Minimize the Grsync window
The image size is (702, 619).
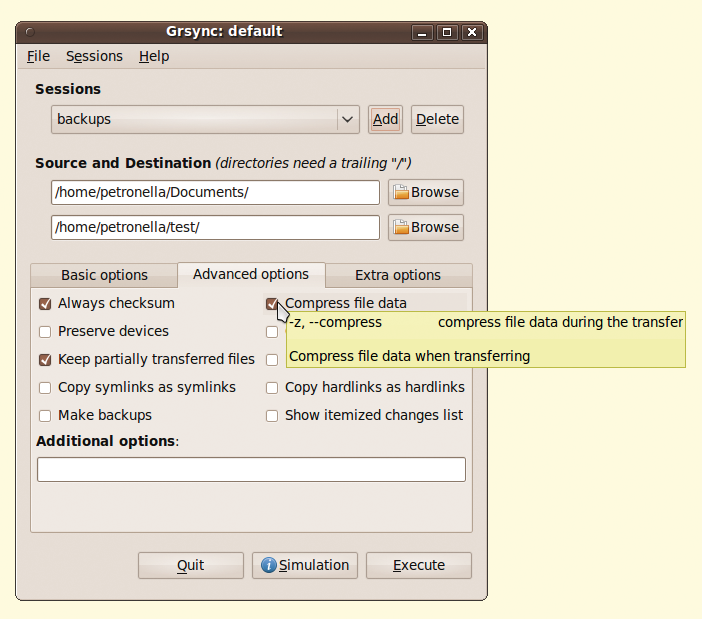(x=422, y=32)
